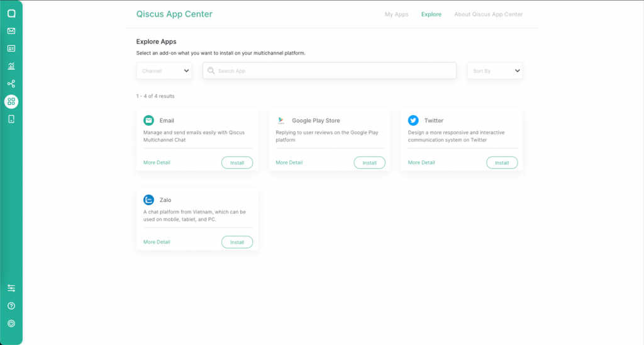644x345 pixels.
Task: Click the Email card title text
Action: [167, 120]
